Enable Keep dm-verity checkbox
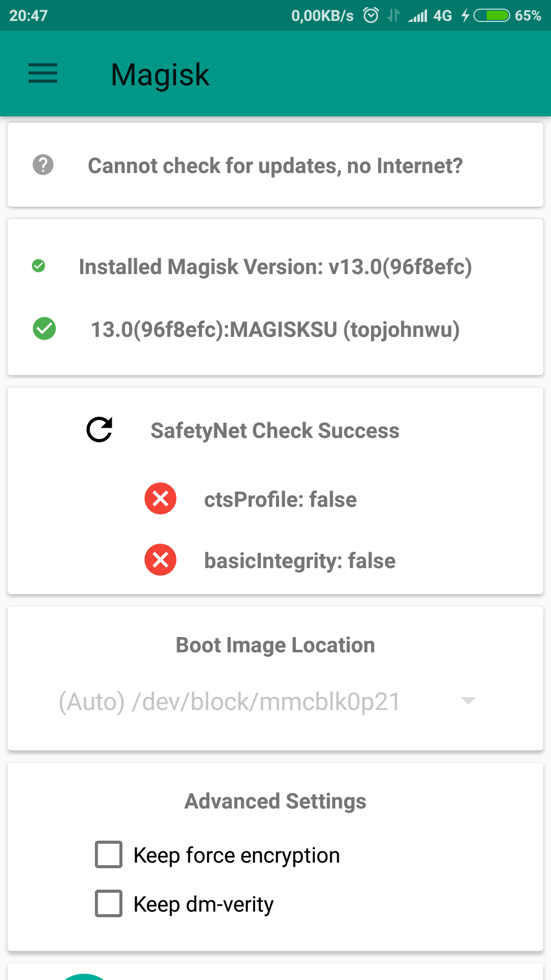 (109, 903)
